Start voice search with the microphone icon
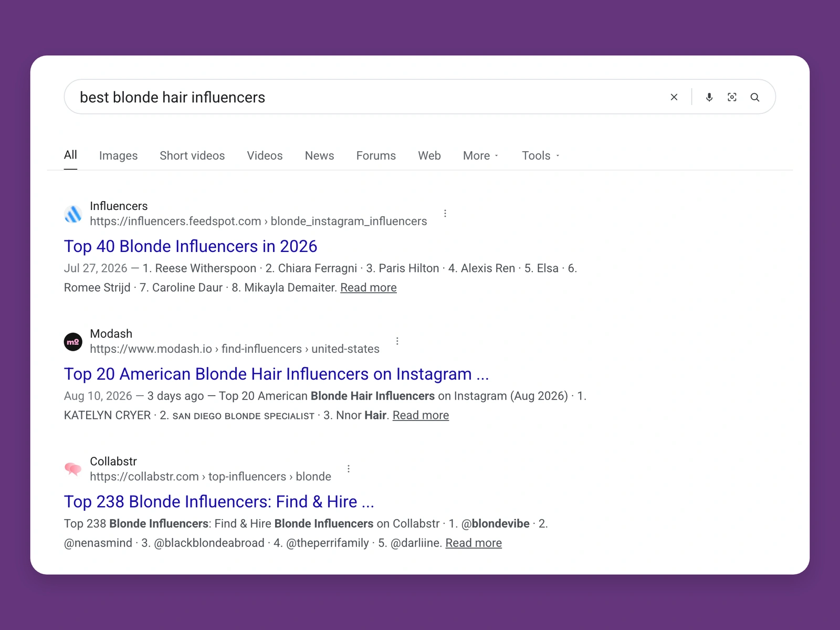840x630 pixels. (709, 97)
